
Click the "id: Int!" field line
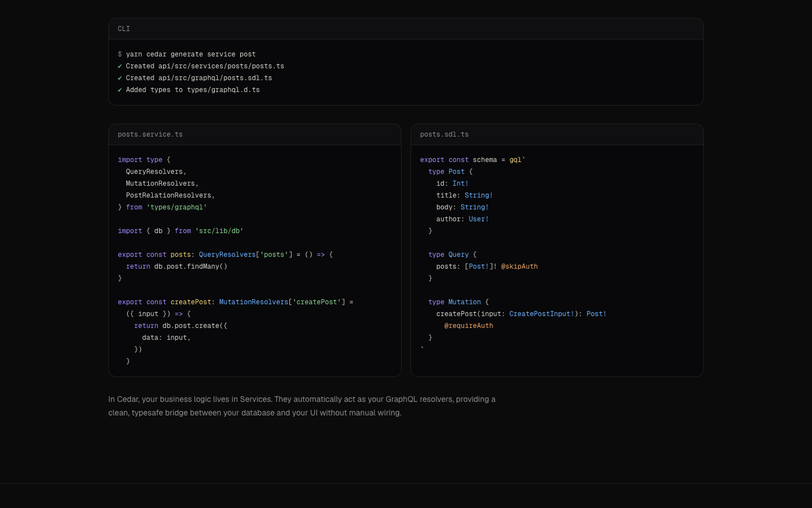pos(452,183)
